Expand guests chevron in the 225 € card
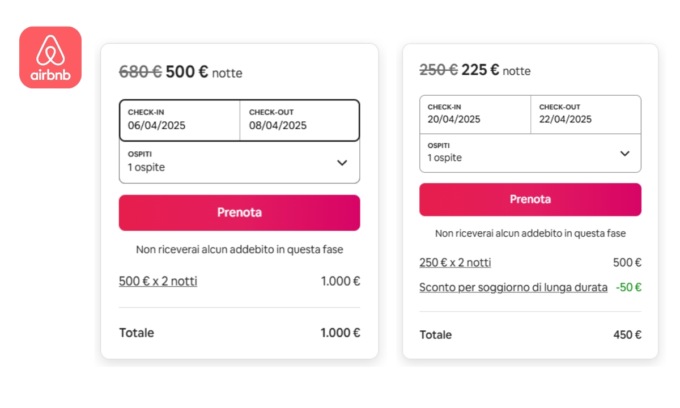680x408 pixels. coord(625,153)
